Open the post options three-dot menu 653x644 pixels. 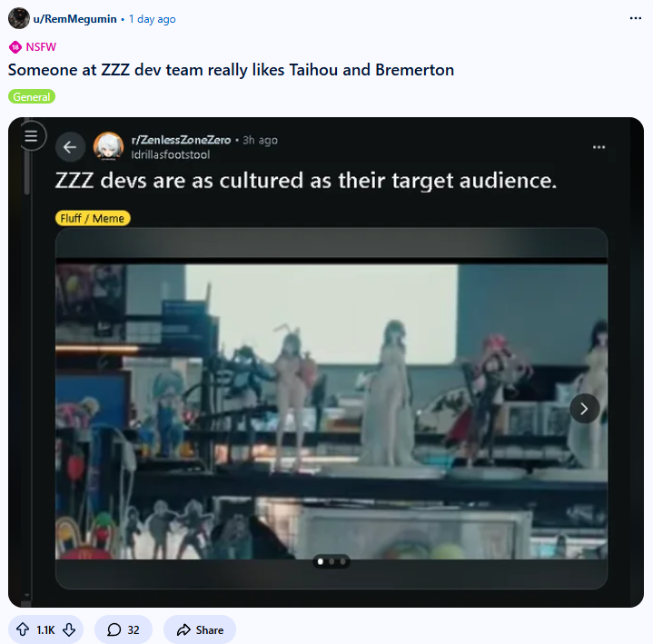635,18
